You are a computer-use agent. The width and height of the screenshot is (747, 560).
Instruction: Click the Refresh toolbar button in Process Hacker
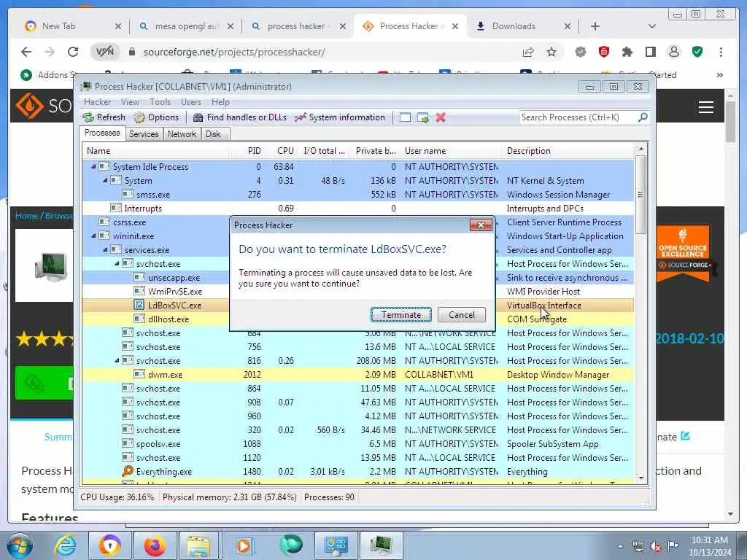[x=104, y=117]
